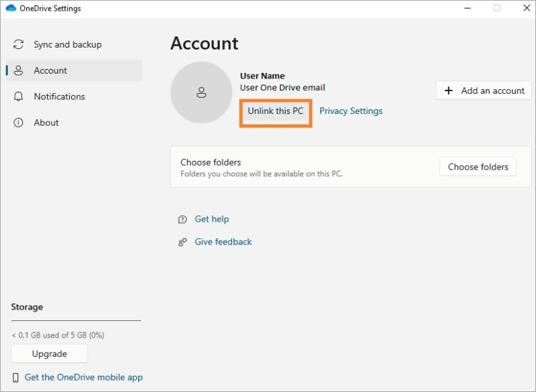Minimize the OneDrive Settings window
Screen dimensions: 536x392
[x=468, y=8]
